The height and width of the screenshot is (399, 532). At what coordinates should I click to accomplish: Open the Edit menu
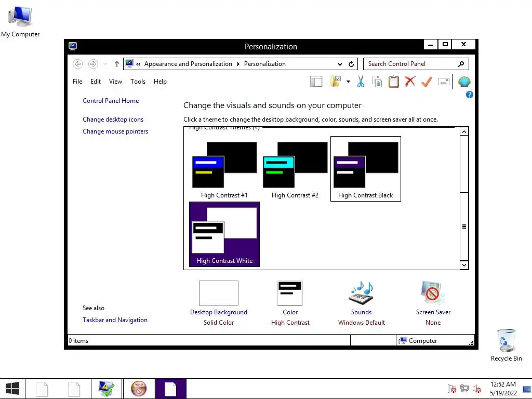point(96,82)
